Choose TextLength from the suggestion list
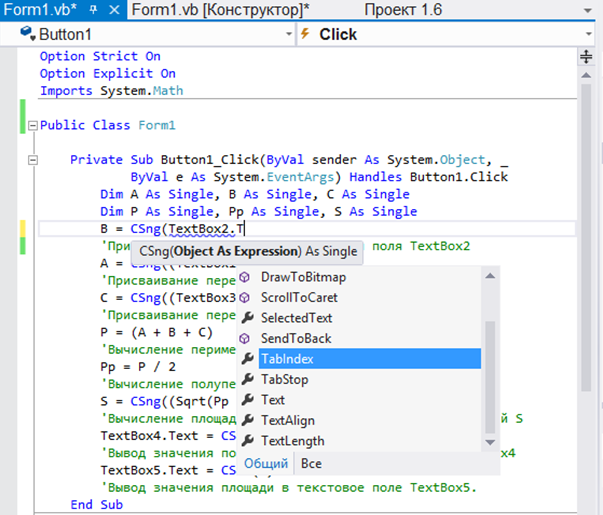The image size is (603, 515). [293, 440]
